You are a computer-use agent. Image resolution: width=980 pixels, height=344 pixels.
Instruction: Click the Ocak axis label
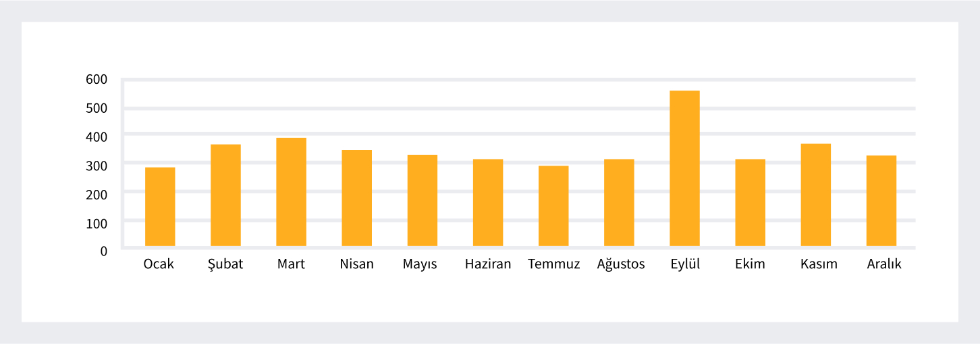tap(159, 264)
